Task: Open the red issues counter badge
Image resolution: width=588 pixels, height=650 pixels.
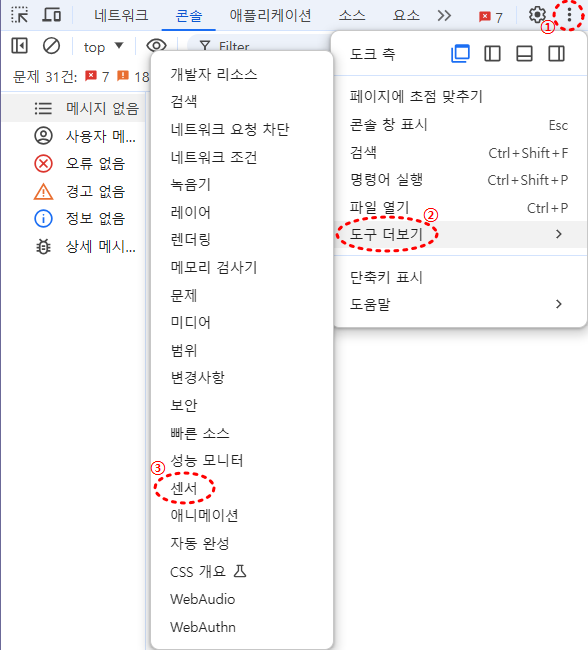Action: [491, 17]
